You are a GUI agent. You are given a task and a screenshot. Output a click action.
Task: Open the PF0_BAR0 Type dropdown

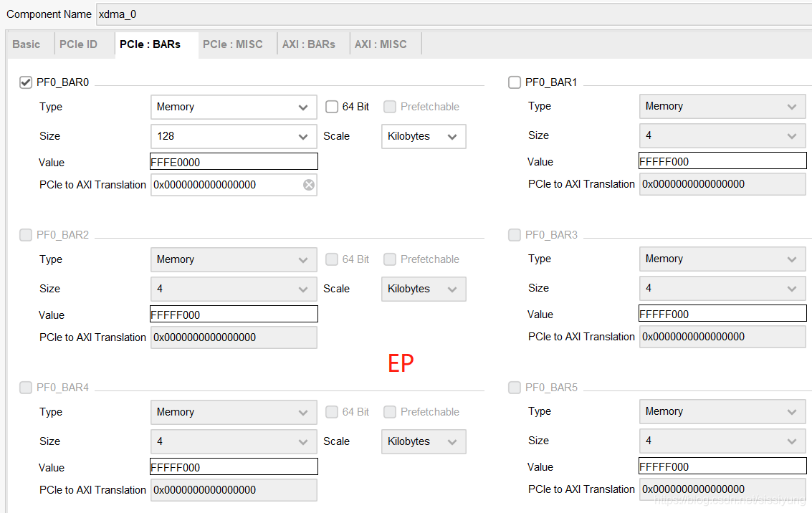tap(234, 107)
